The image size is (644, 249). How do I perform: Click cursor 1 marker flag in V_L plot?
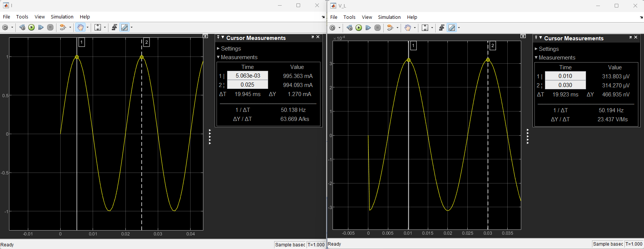coord(413,46)
